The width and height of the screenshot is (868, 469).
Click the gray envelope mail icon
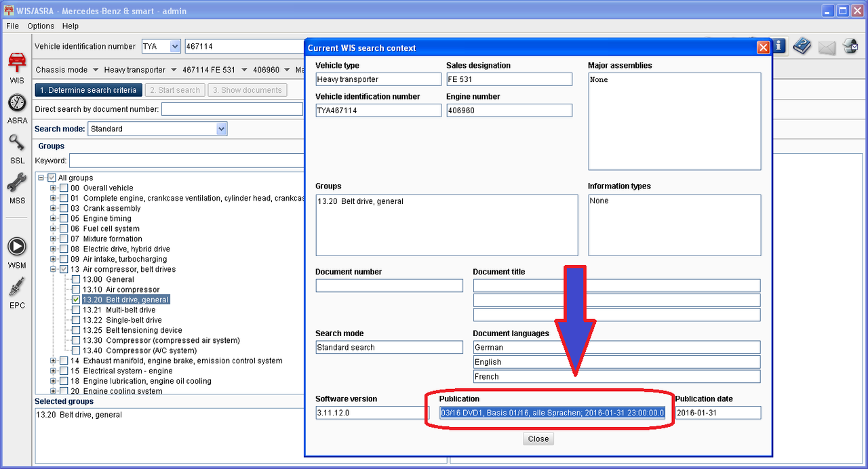[827, 47]
